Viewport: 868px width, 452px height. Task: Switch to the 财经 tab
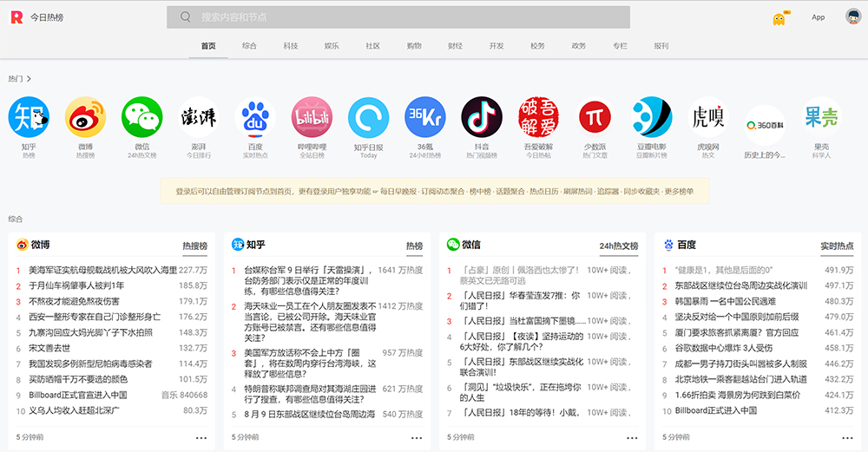pos(455,46)
